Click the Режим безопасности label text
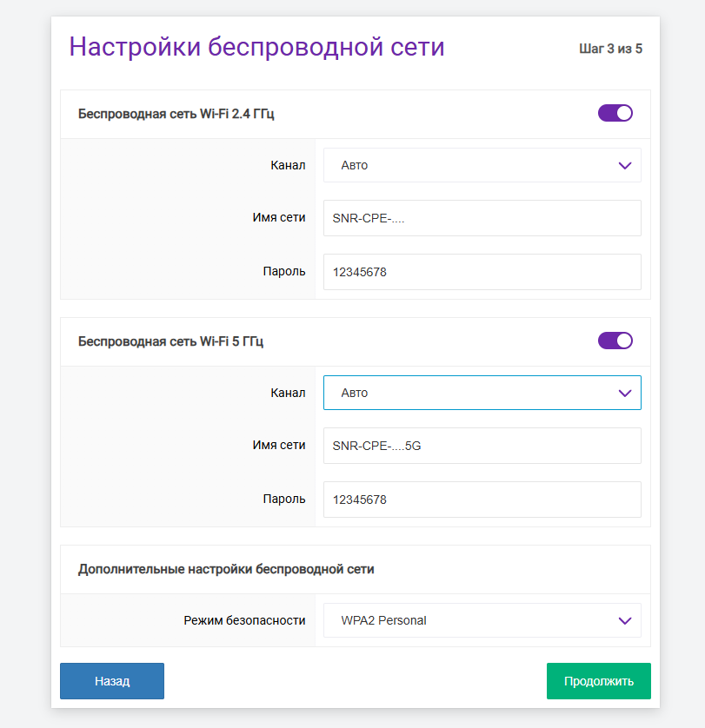Screen dimensions: 705x728 [x=244, y=620]
